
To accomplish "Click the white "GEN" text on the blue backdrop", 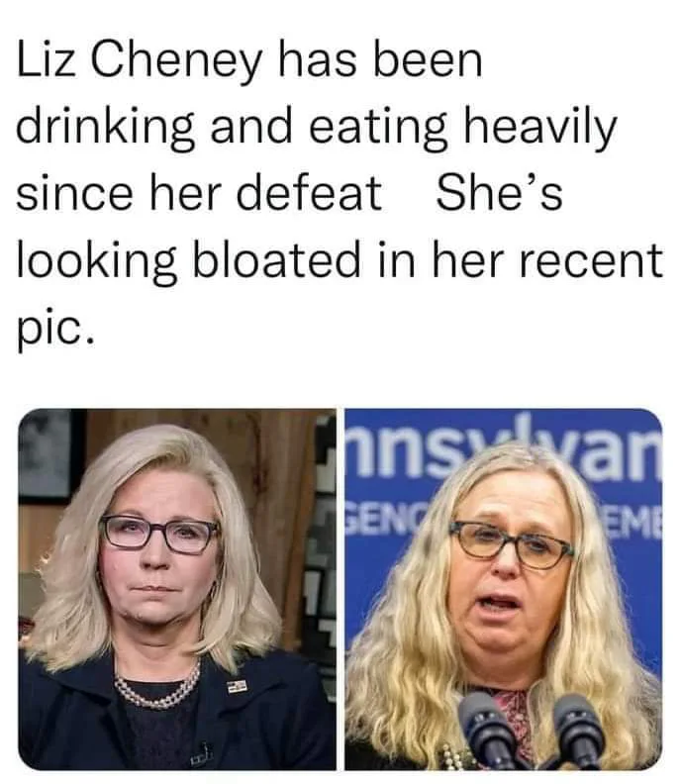I will tap(373, 518).
